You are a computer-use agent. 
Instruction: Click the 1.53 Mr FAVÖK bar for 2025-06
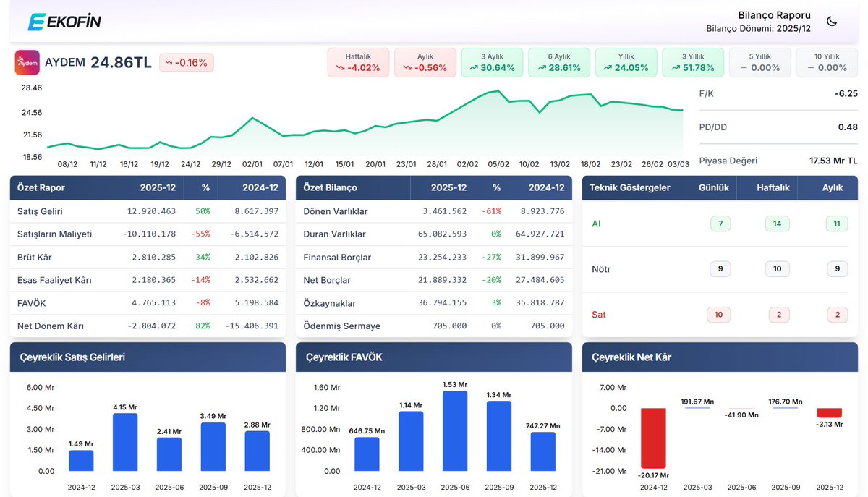click(455, 431)
